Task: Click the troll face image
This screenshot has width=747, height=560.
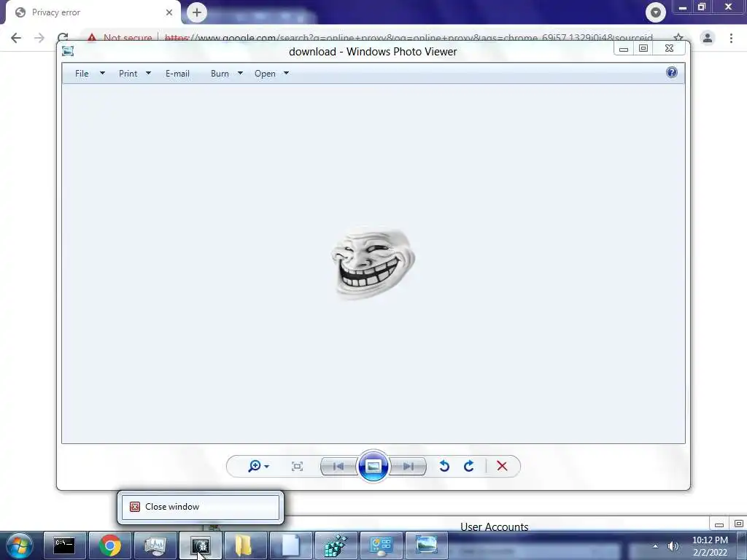Action: pyautogui.click(x=373, y=262)
